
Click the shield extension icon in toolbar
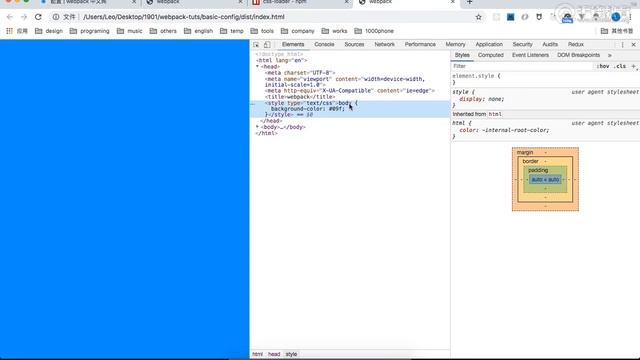539,17
